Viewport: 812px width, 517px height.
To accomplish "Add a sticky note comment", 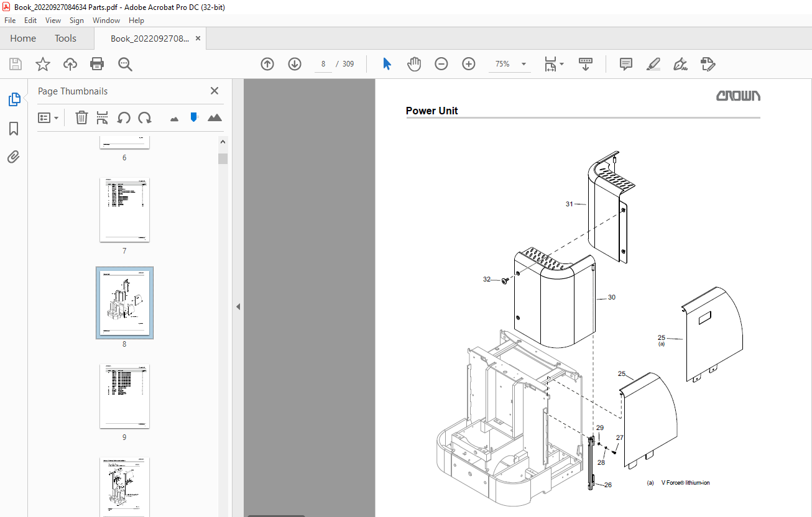I will coord(626,64).
